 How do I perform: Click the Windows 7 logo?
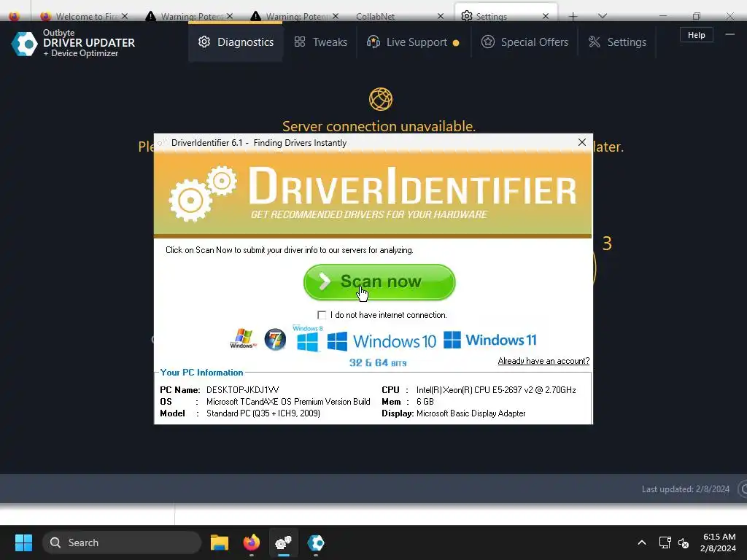(x=275, y=340)
